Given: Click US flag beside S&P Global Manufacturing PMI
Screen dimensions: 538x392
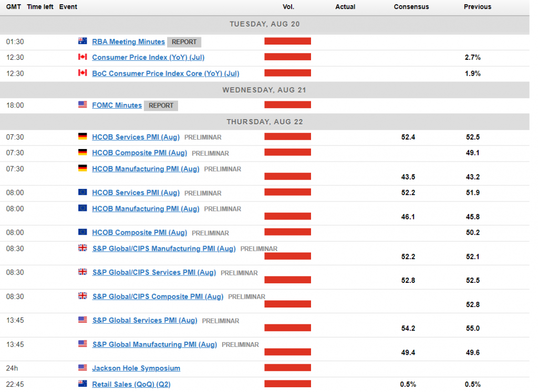Looking at the screenshot, I should point(82,344).
